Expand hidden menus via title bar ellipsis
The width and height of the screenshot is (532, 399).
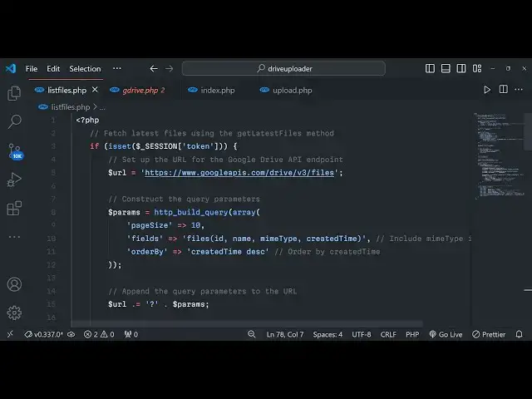coord(117,68)
